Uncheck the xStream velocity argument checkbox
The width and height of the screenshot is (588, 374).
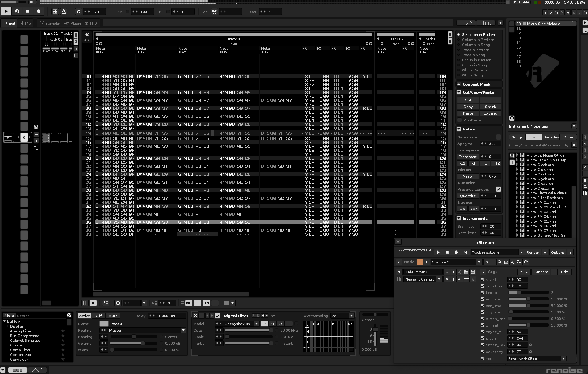pos(483,352)
